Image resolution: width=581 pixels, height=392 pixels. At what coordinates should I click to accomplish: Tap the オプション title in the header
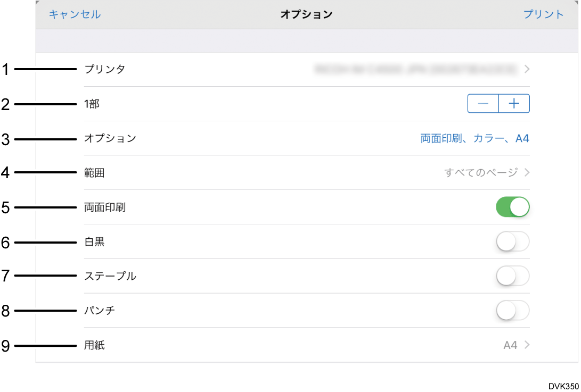click(306, 14)
